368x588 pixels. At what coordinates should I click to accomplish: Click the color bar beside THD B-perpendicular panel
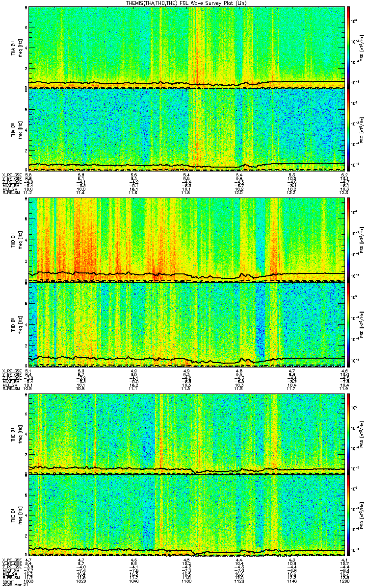pyautogui.click(x=349, y=240)
